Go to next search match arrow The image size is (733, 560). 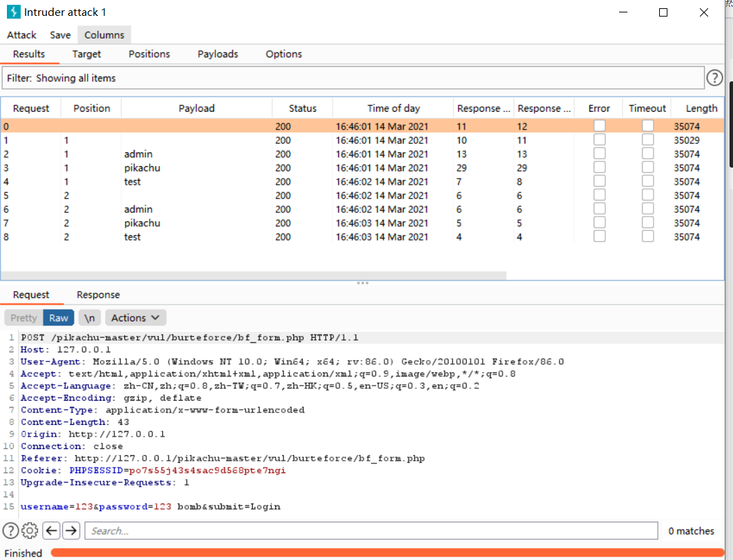[x=71, y=530]
